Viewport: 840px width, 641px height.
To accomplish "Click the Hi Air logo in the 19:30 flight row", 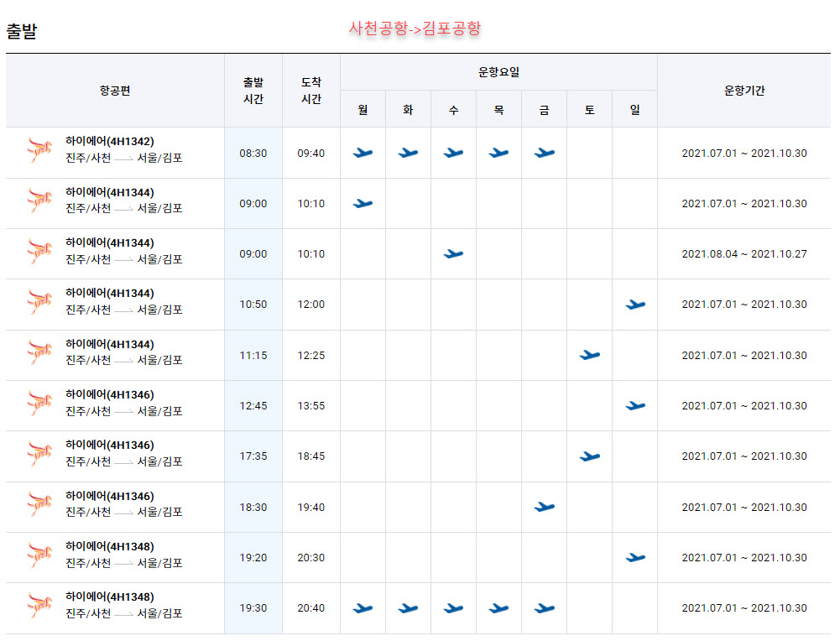I will click(x=39, y=605).
